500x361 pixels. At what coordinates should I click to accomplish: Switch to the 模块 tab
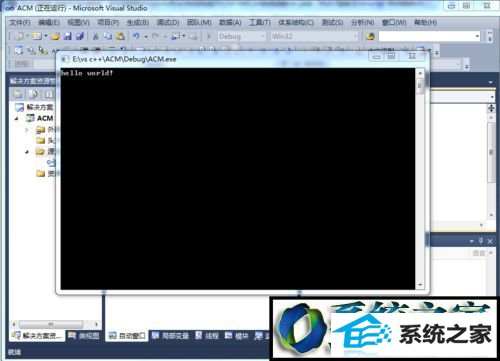pos(237,336)
